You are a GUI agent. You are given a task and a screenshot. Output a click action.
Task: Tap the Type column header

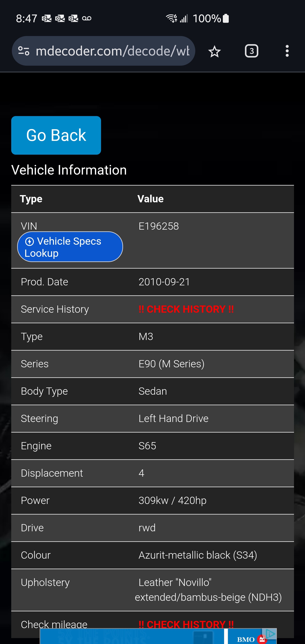point(31,199)
